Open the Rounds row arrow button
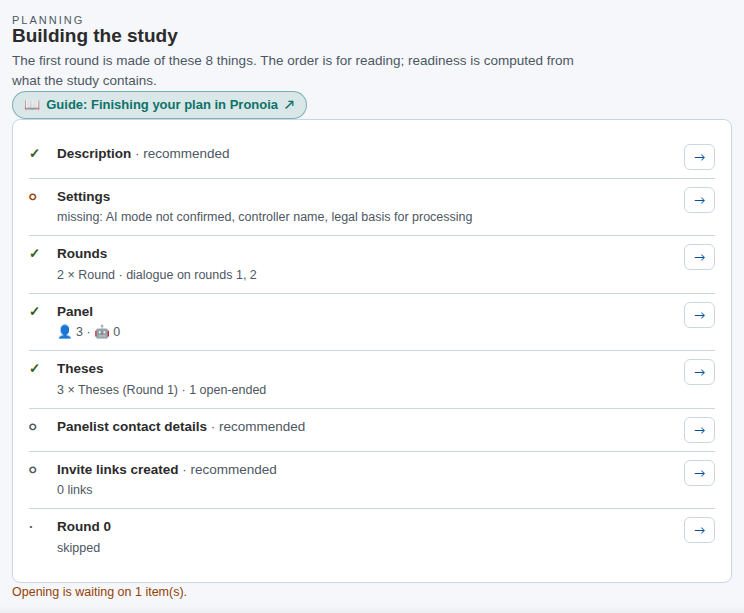 [x=699, y=257]
